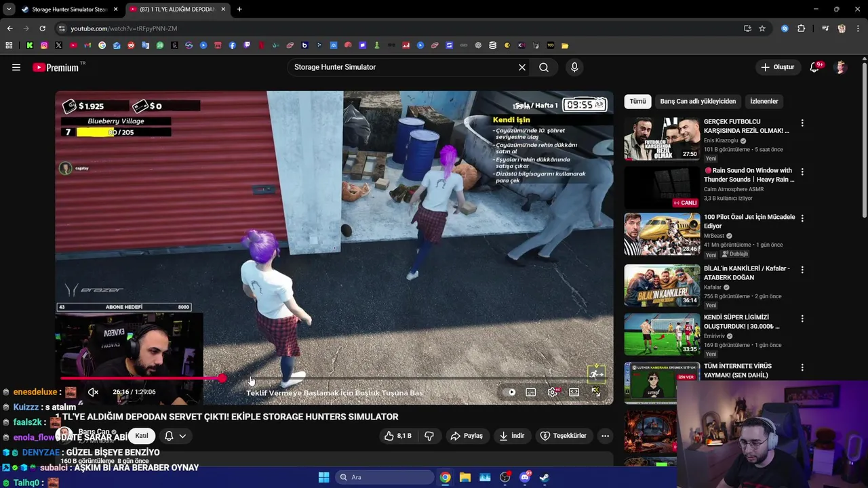
Task: Open the bookmarks bar apps grid
Action: 9,45
